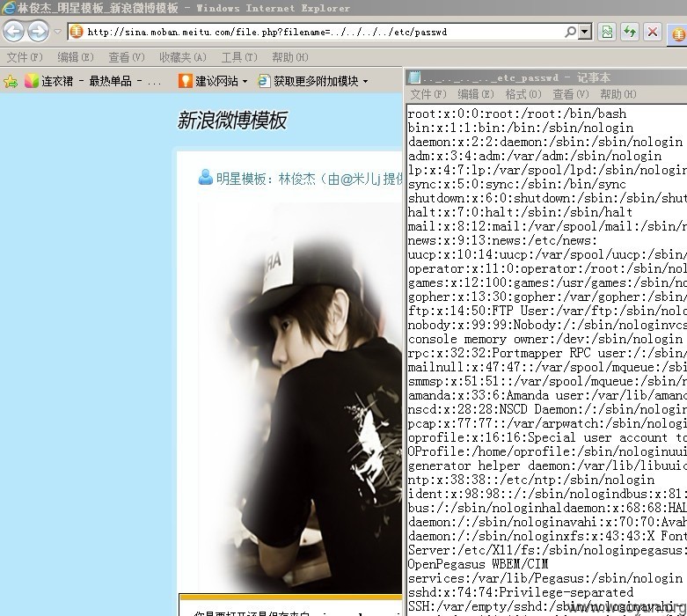Click the ntp:x:38:38 line in Notepad

(x=531, y=480)
